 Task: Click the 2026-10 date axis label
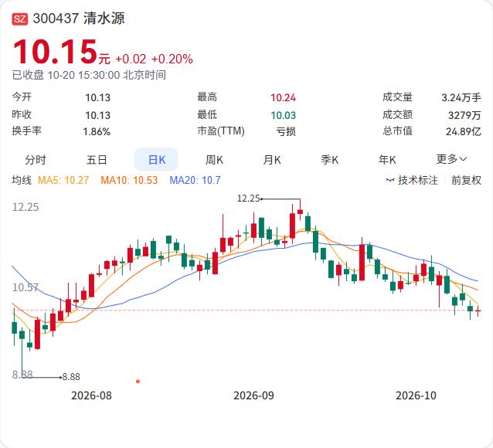[x=416, y=395]
